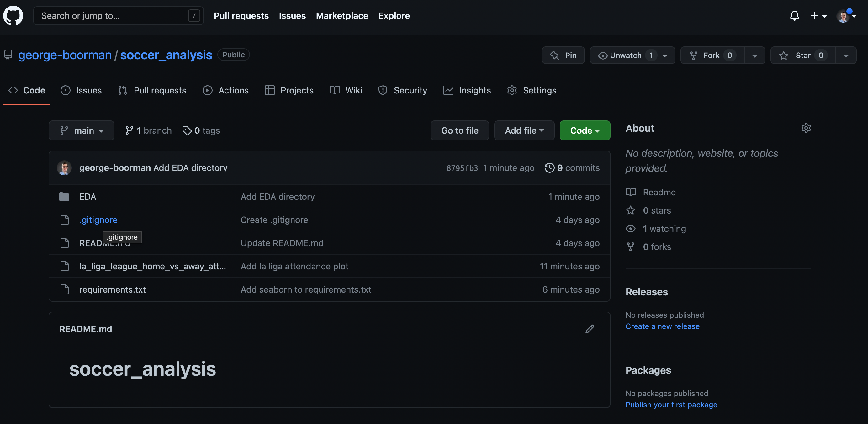868x424 pixels.
Task: Click the About settings gear icon
Action: click(806, 128)
